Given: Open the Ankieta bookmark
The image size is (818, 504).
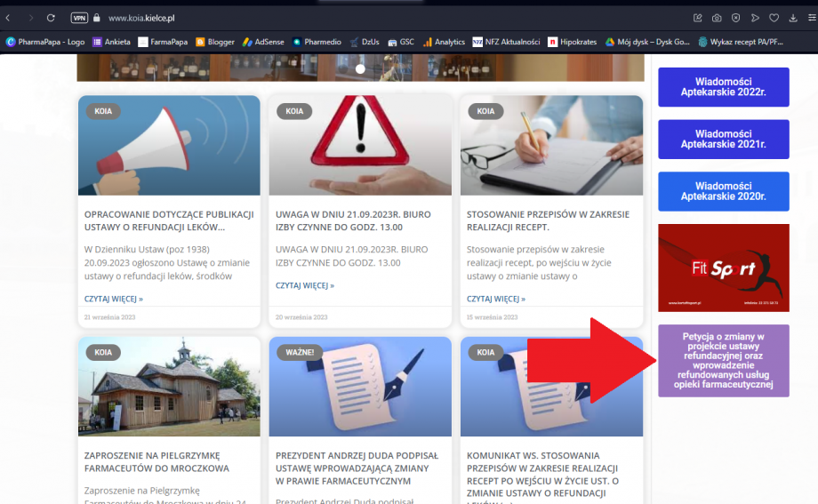Looking at the screenshot, I should point(112,42).
